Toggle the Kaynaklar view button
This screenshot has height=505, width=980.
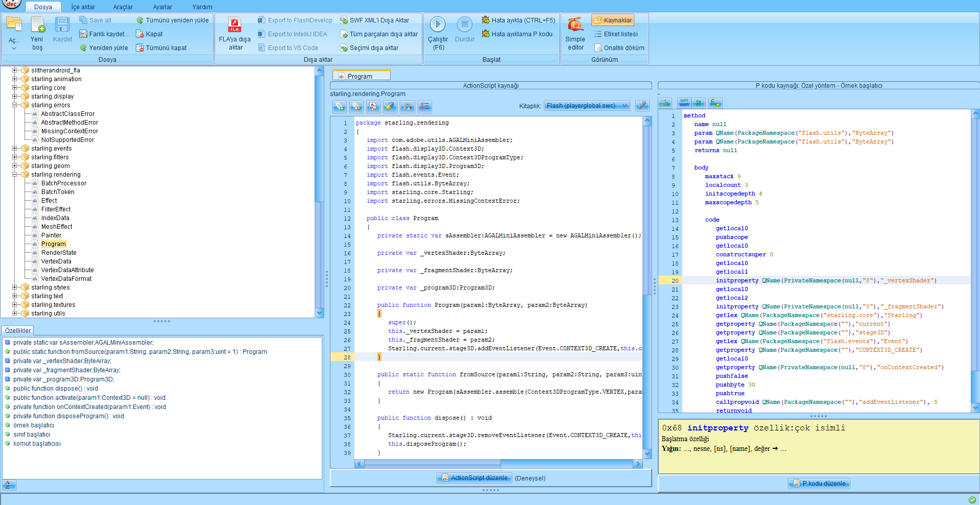coord(612,20)
